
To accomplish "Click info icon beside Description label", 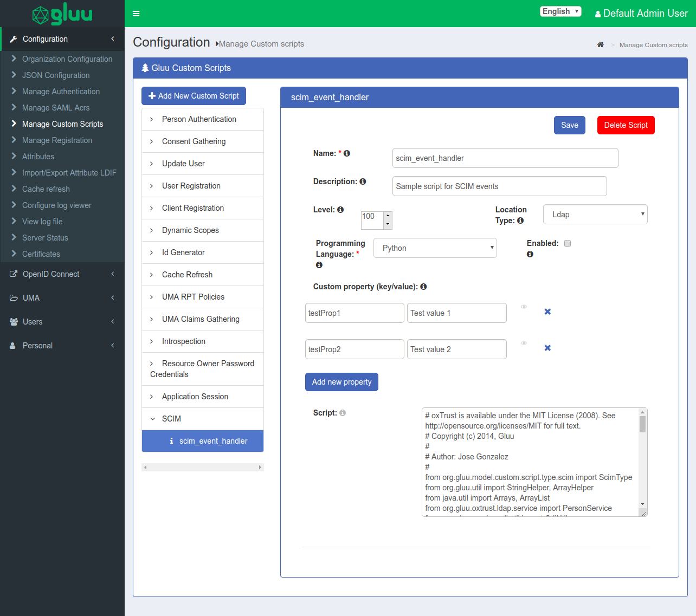I will point(363,181).
